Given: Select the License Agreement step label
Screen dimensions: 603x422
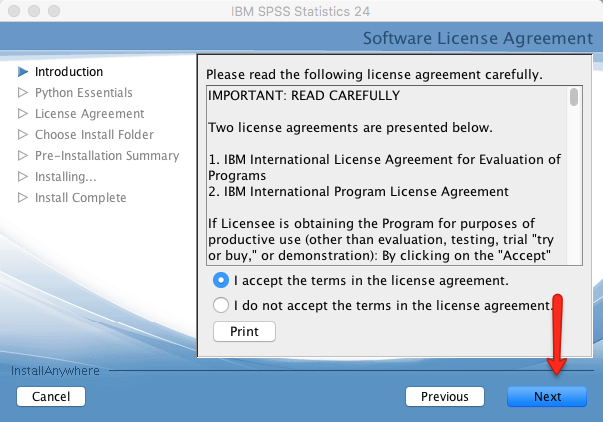Looking at the screenshot, I should (90, 114).
